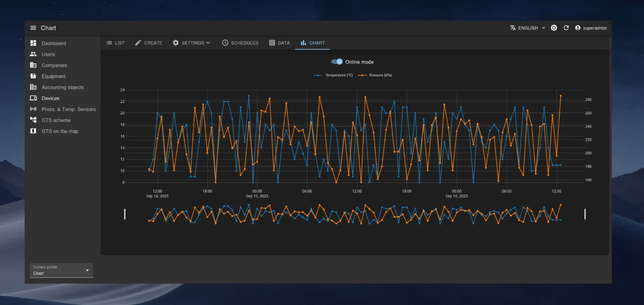Go to Accounting objects page
Screen dimensions: 644x305
[x=62, y=87]
